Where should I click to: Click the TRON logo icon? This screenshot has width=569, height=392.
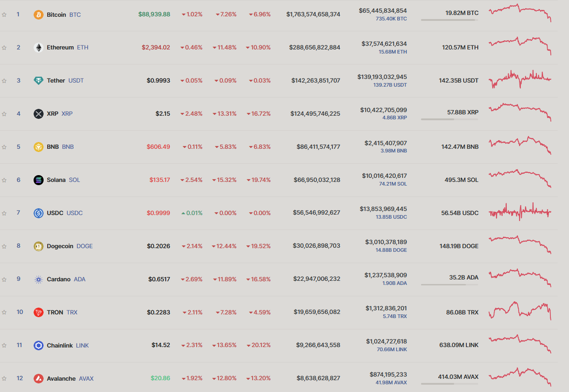[x=39, y=312]
